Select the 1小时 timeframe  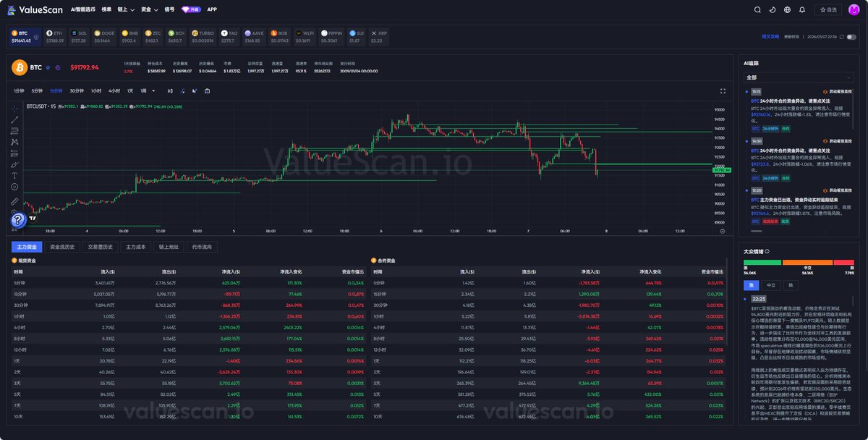pyautogui.click(x=96, y=90)
